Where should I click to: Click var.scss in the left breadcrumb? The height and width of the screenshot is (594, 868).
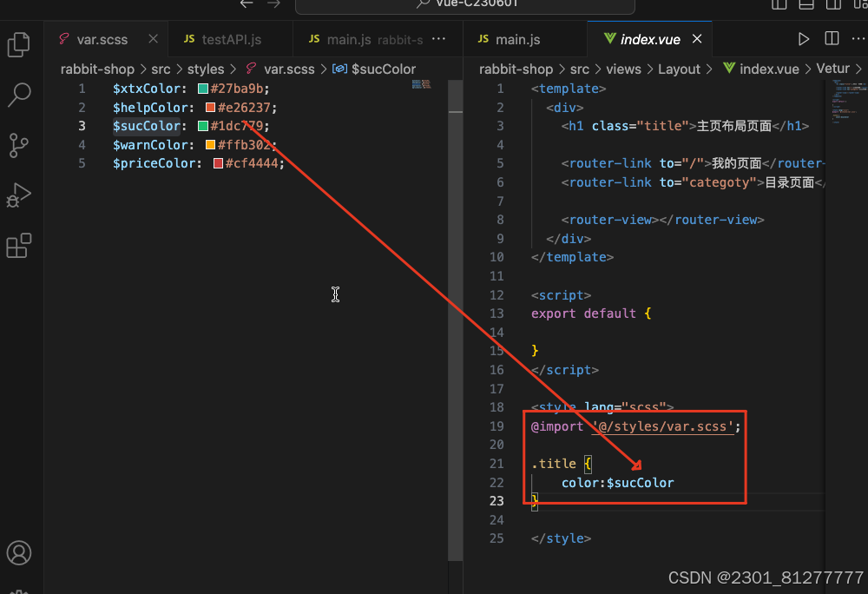[289, 69]
